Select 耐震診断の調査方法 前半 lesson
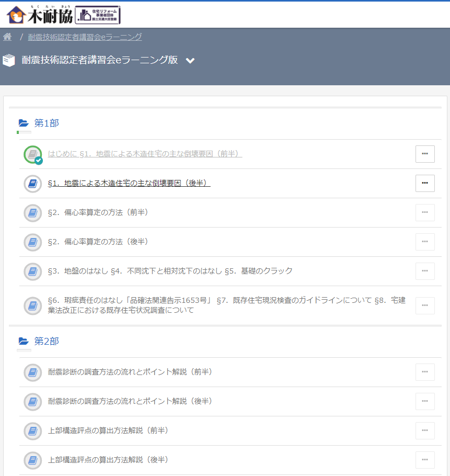 [x=130, y=372]
